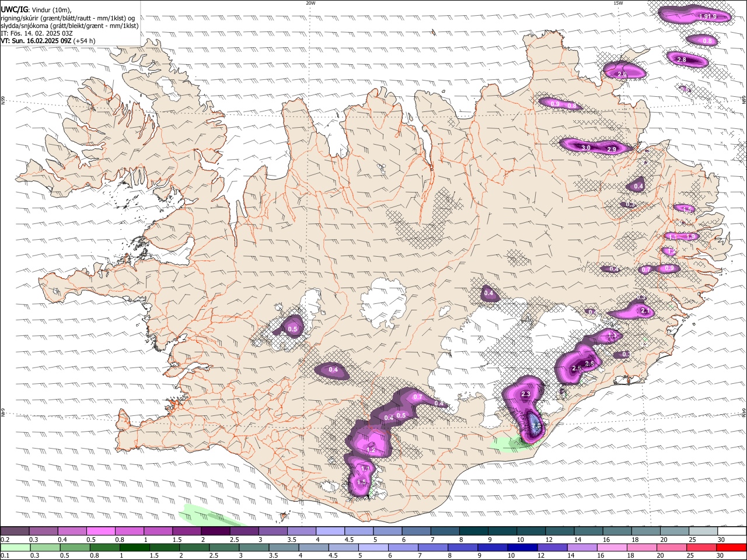Click the '2.6' snowfall value on map
This screenshot has width=747, height=560.
click(589, 363)
